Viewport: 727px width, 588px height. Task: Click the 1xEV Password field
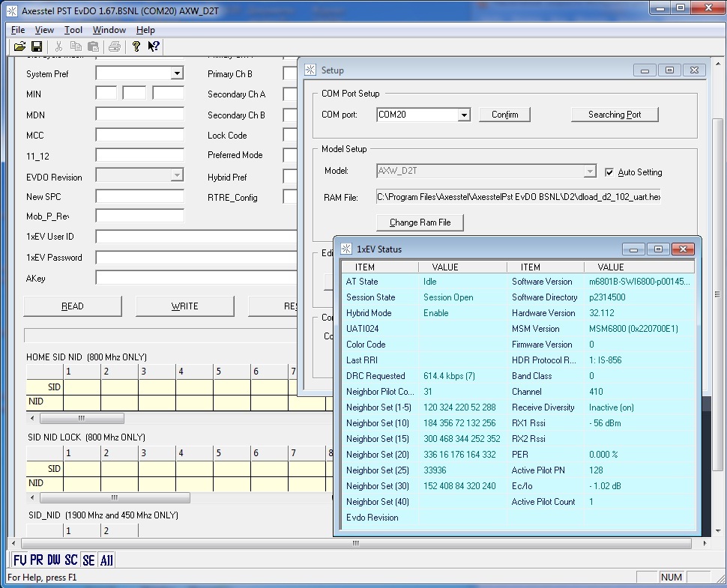point(196,257)
